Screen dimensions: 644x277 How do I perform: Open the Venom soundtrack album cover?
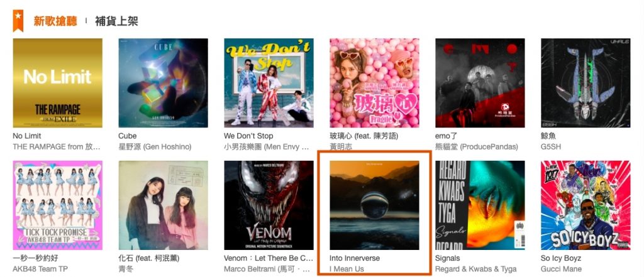[269, 205]
